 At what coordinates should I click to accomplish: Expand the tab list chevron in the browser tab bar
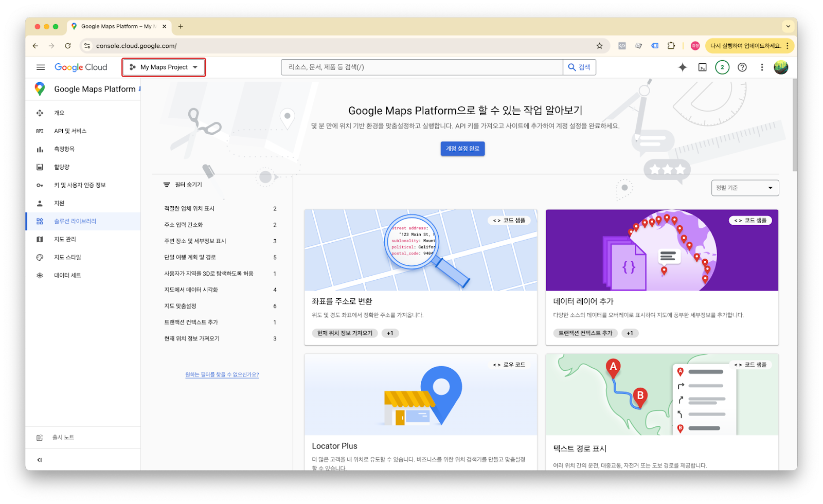pos(788,26)
